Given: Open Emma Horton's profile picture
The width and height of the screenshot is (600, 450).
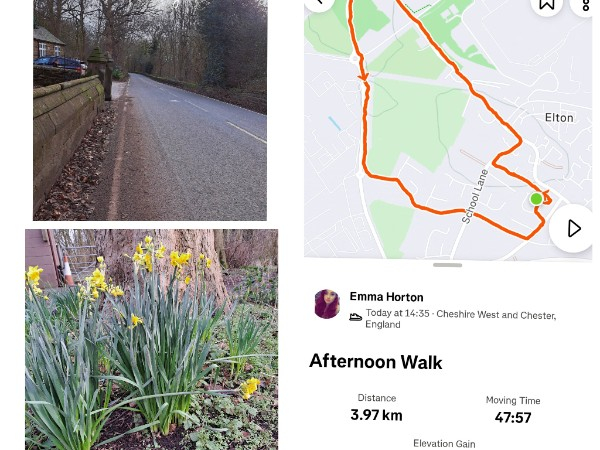Looking at the screenshot, I should [327, 304].
